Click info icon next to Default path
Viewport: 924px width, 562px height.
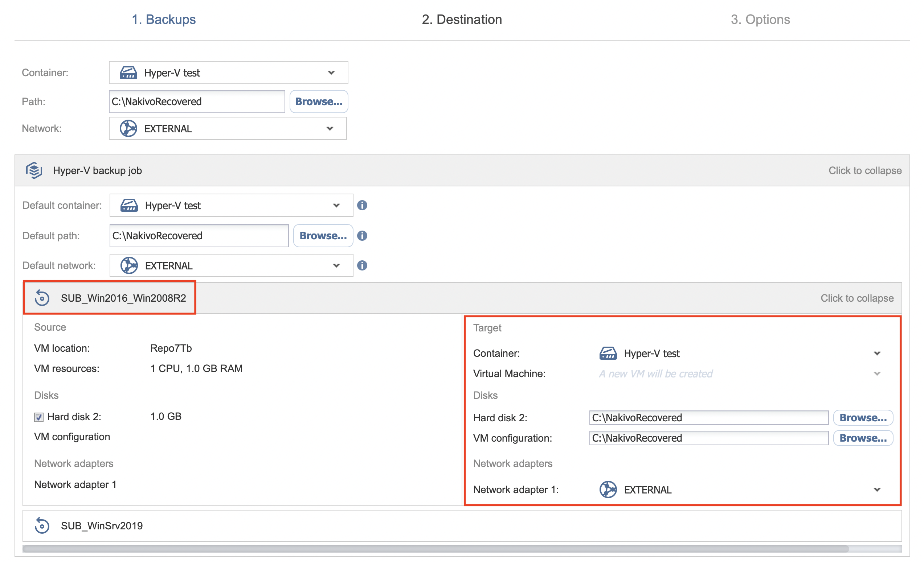coord(362,236)
